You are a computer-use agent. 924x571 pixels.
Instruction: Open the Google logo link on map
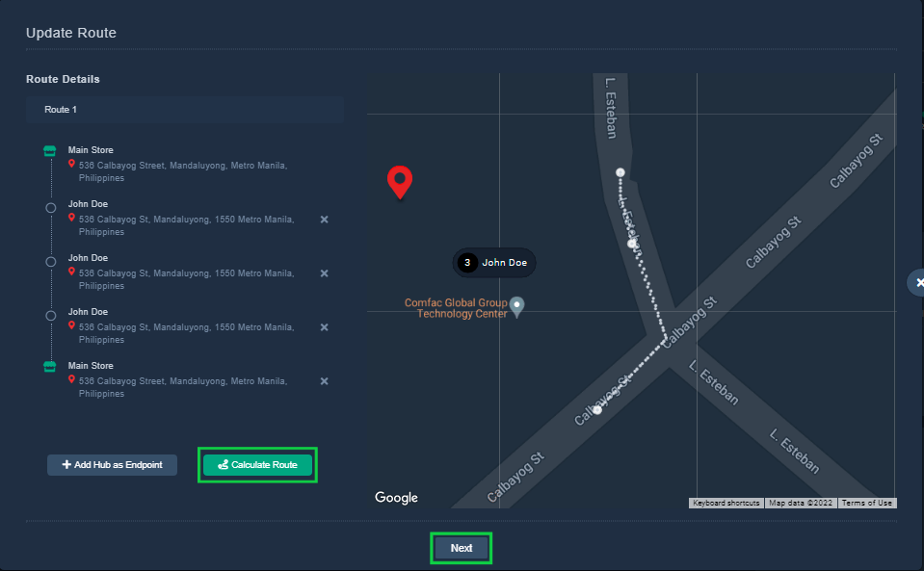coord(397,498)
